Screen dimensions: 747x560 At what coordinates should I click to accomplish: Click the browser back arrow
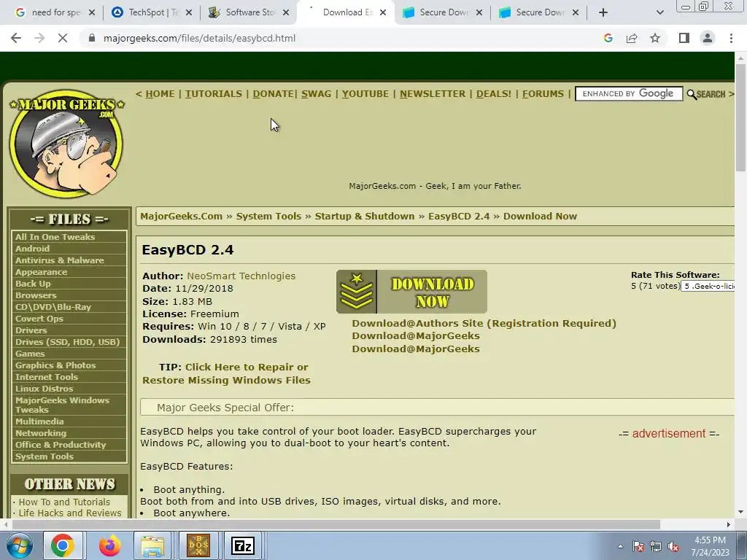click(x=16, y=38)
